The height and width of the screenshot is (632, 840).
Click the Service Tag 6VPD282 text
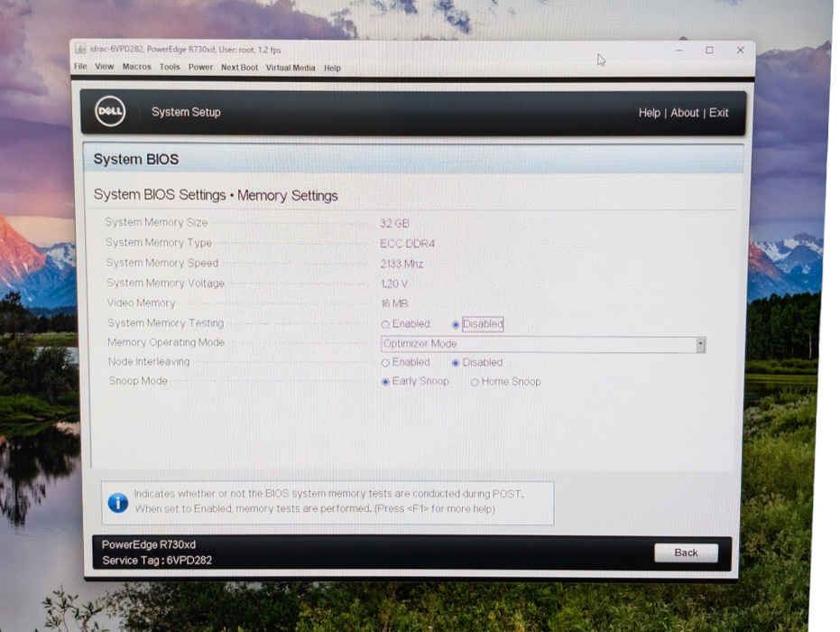[x=157, y=560]
